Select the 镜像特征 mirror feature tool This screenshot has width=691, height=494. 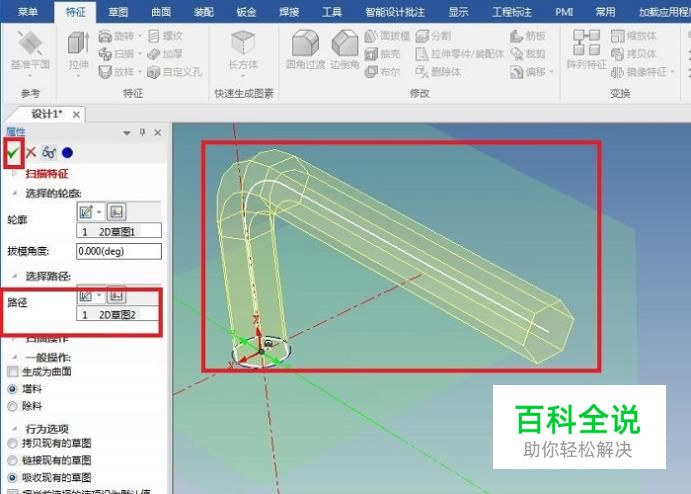click(639, 71)
